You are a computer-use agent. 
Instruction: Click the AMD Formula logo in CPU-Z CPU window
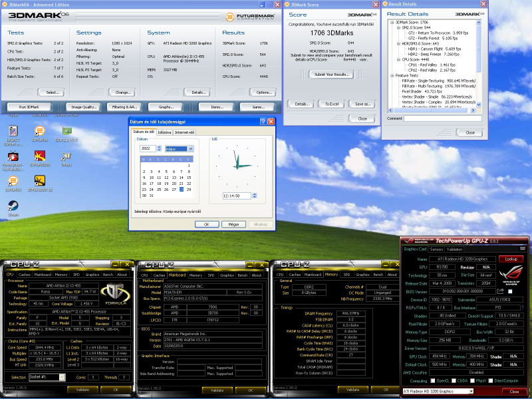pos(115,293)
